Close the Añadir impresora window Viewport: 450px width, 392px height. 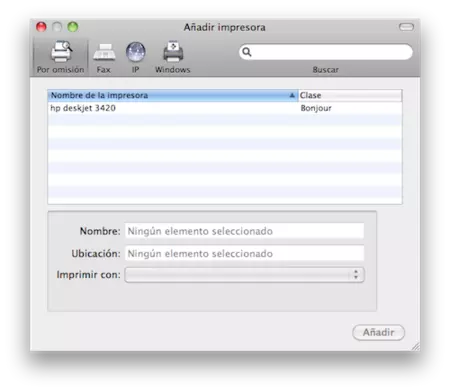tap(41, 27)
